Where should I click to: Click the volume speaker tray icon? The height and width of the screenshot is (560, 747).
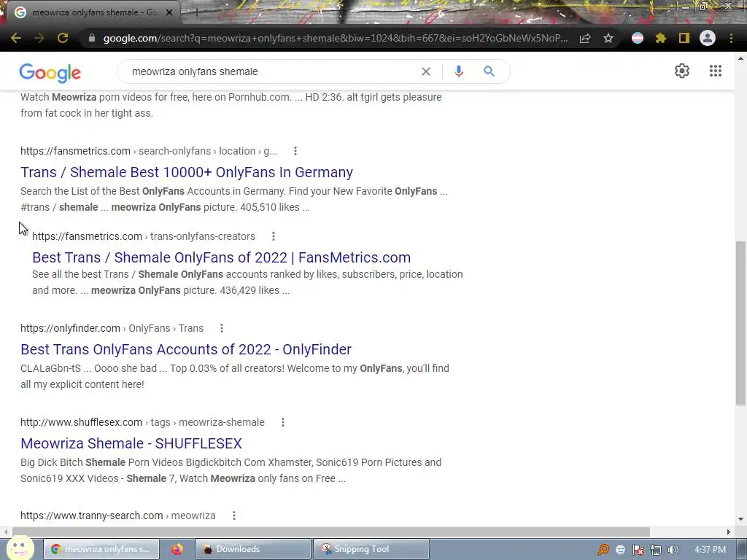673,550
